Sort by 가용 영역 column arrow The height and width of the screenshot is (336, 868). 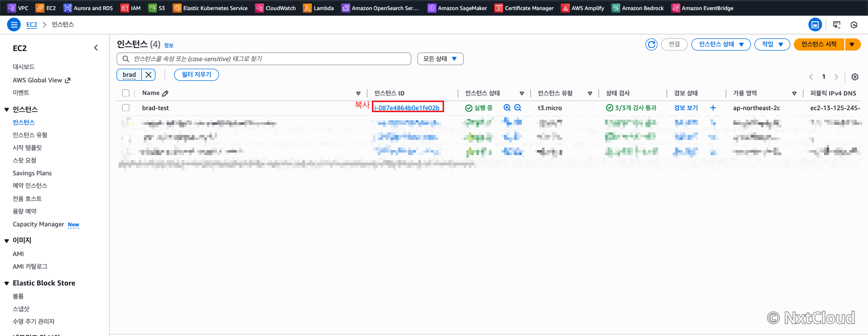click(x=794, y=93)
